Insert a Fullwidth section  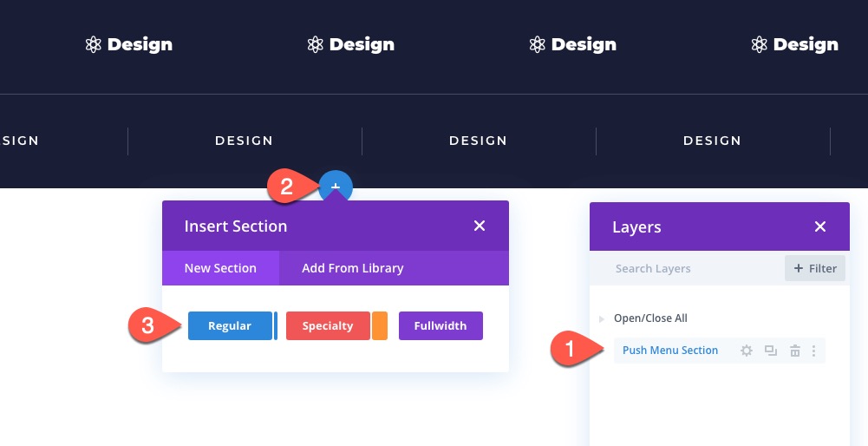click(x=441, y=325)
